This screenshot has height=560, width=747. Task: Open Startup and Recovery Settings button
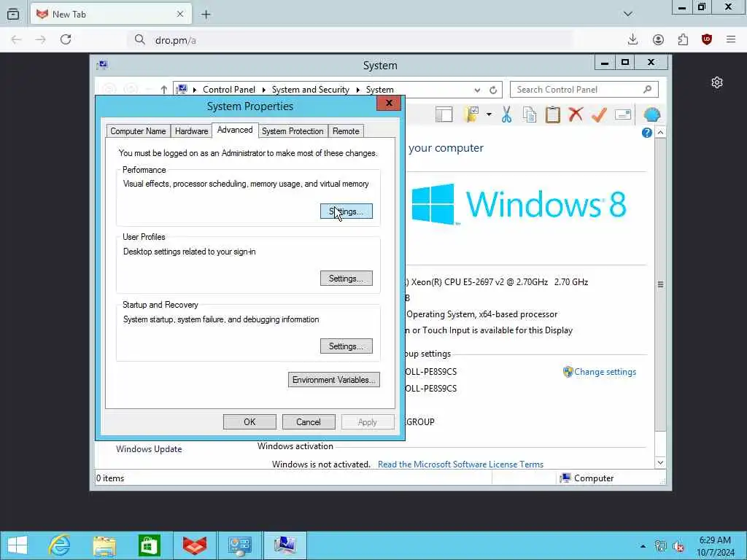[347, 346]
